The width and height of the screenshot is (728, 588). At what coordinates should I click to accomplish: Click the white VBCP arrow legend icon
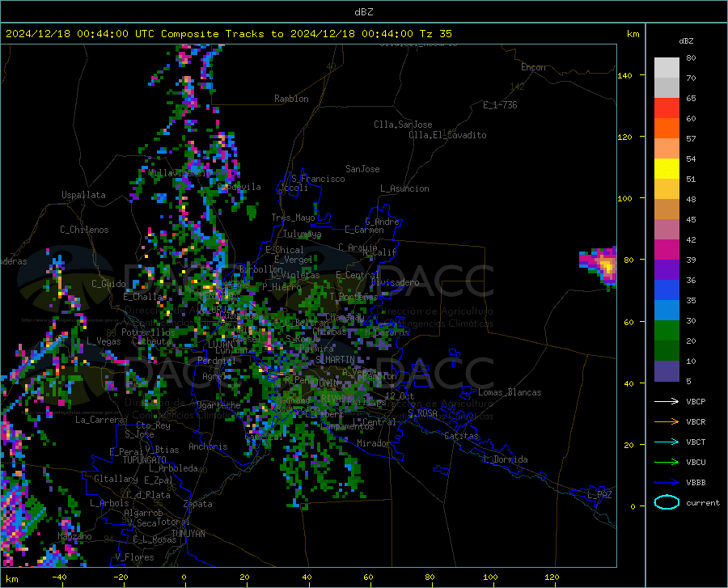click(667, 401)
